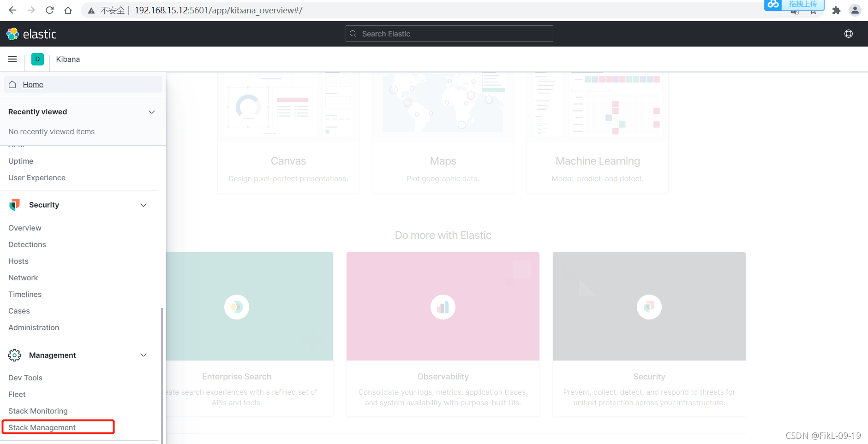Open the Observability solution card
Screen dimensions: 868x444
click(443, 334)
